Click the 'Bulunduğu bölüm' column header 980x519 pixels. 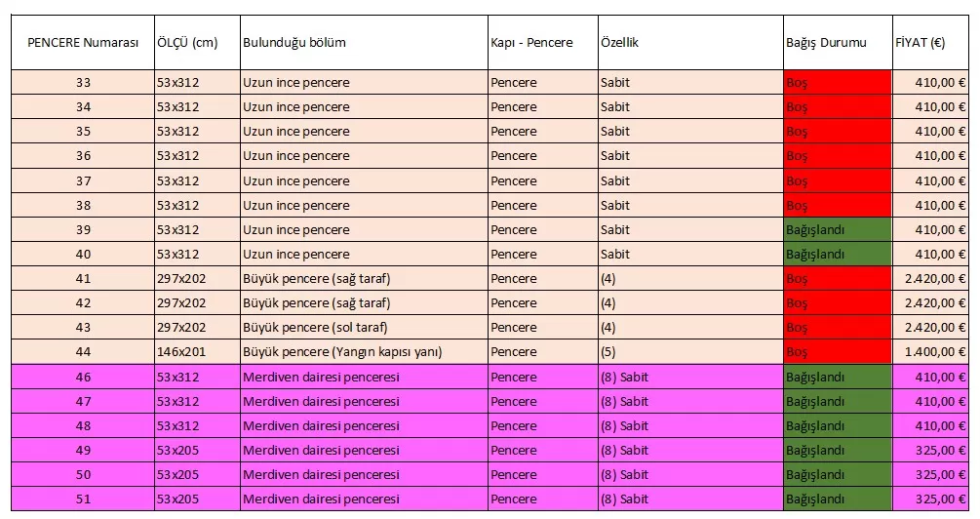[294, 43]
